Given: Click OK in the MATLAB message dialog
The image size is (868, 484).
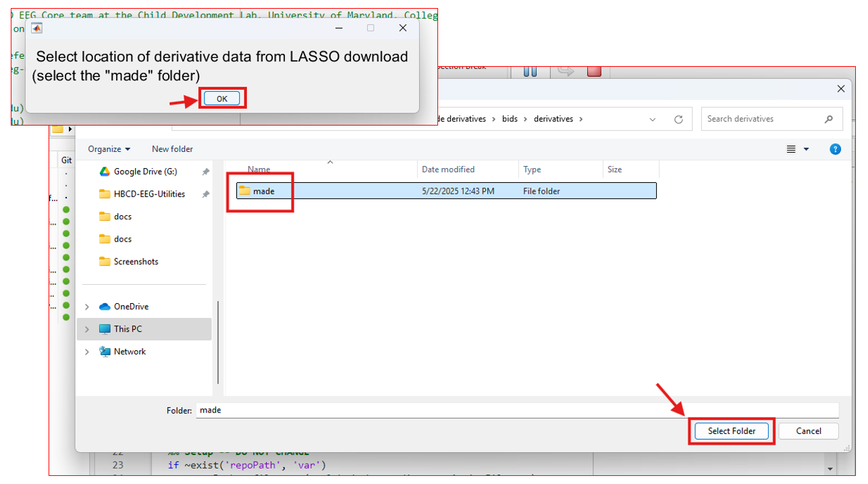Looking at the screenshot, I should coord(222,99).
